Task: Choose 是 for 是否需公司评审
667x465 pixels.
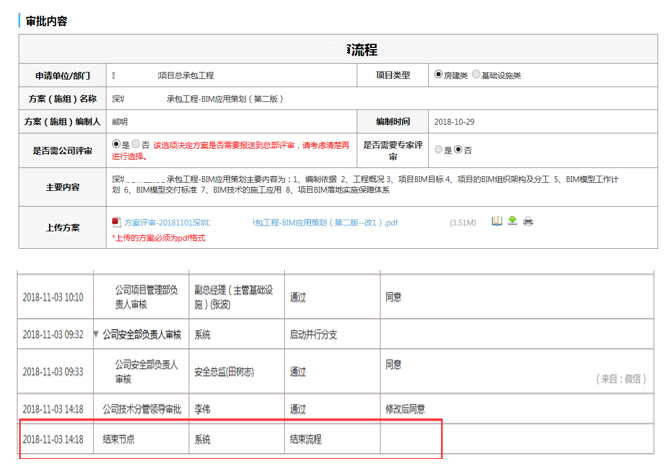Action: (x=116, y=144)
